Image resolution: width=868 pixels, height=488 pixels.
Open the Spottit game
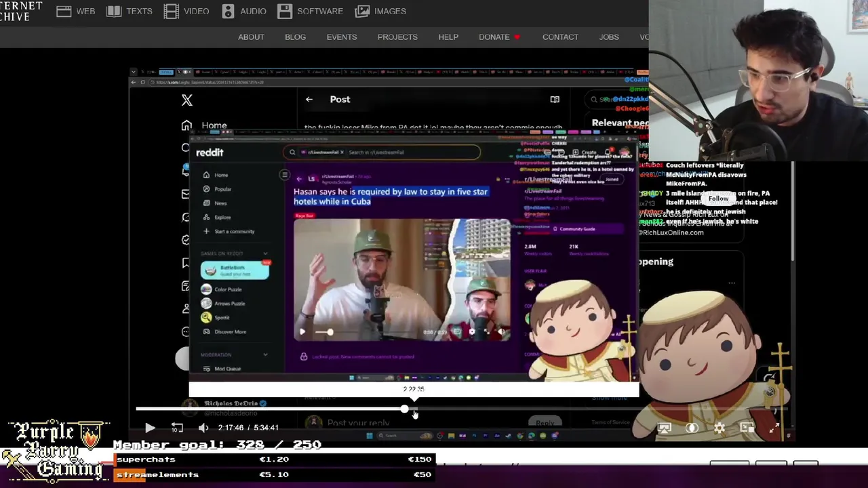click(216, 318)
